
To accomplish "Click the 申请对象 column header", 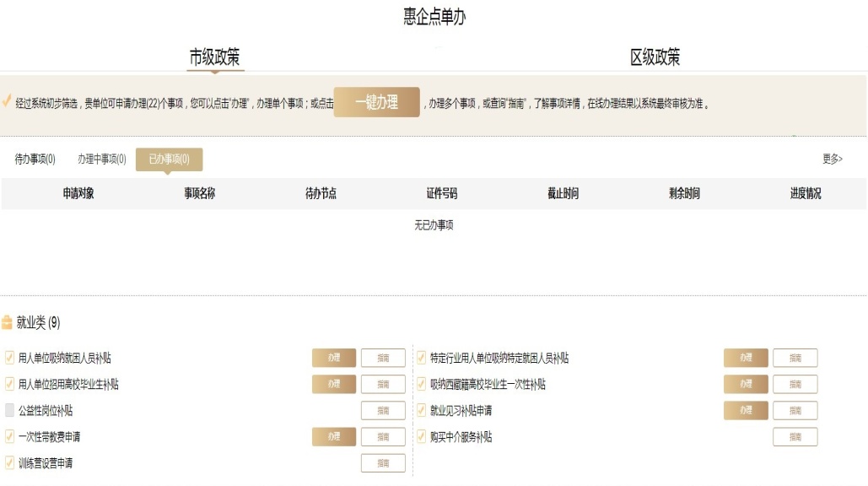I will (78, 193).
